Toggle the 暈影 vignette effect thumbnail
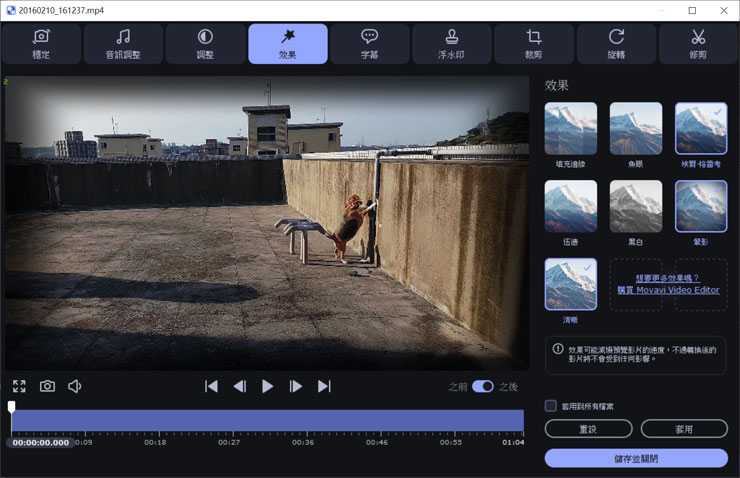This screenshot has height=478, width=740. pyautogui.click(x=701, y=206)
